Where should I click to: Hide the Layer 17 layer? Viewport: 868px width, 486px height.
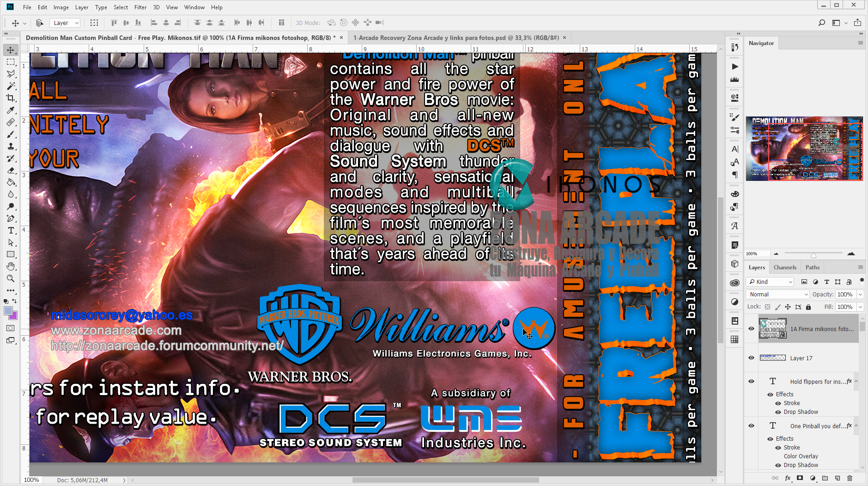point(751,357)
